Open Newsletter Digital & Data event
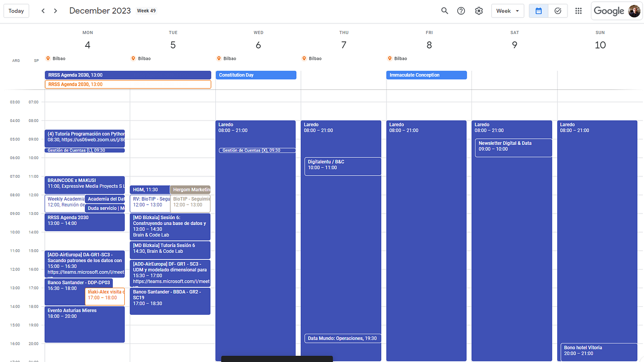The image size is (644, 362). coord(514,148)
